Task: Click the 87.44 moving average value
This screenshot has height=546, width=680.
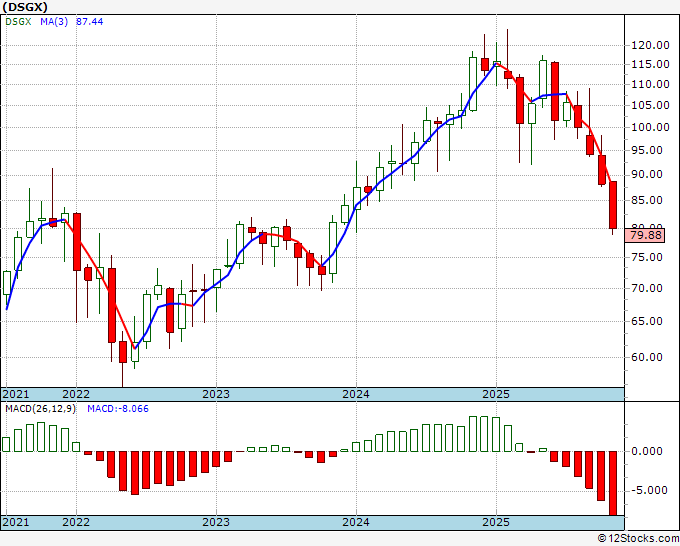Action: [90, 21]
